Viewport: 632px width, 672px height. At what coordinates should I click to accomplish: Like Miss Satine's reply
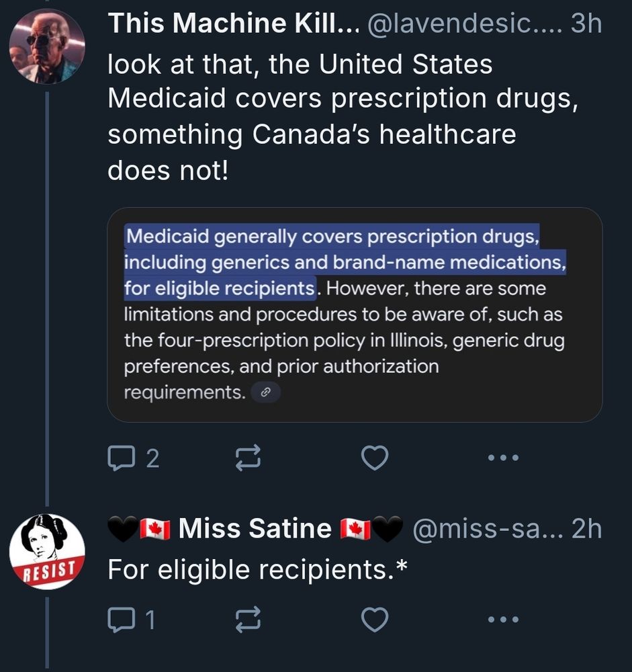[375, 620]
